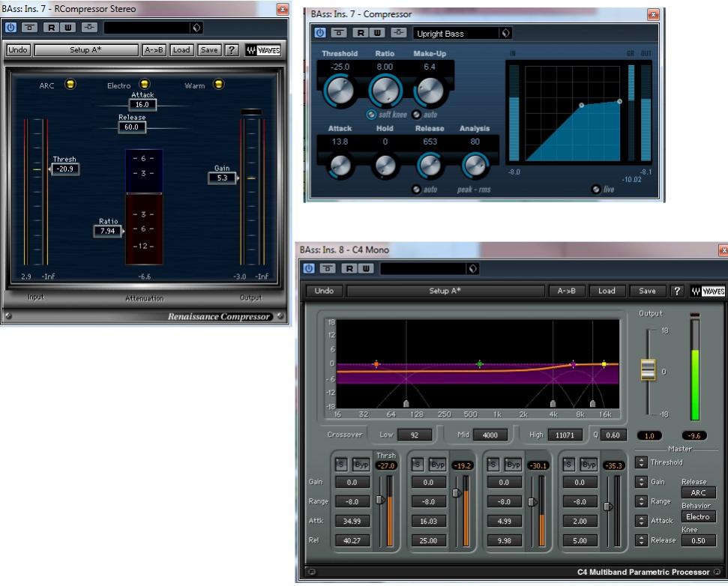Click Waves logo in Renaissance Compressor
Screen dimensions: 728x586
coord(263,50)
